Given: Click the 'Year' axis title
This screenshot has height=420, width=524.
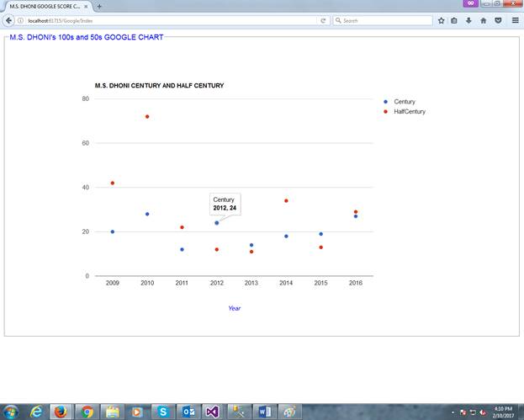Looking at the screenshot, I should (x=235, y=308).
